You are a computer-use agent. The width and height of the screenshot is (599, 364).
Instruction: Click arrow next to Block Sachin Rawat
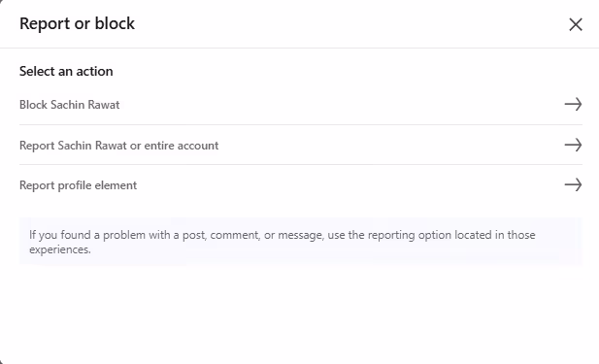(x=573, y=104)
